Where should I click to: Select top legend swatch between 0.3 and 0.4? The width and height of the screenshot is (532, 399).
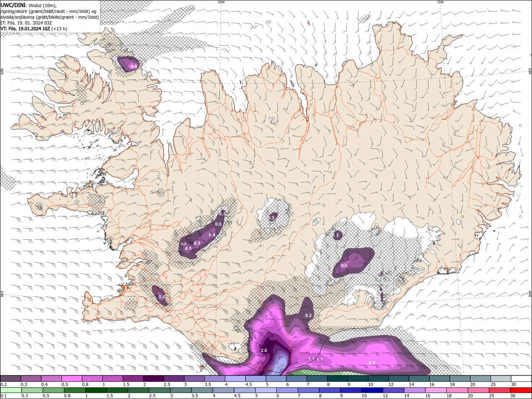tap(31, 379)
